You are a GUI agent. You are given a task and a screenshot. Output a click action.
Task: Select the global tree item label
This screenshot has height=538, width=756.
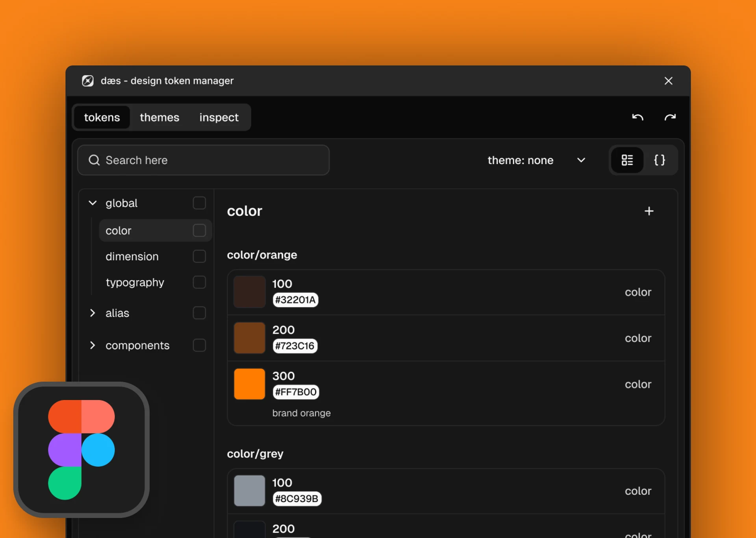[121, 203]
